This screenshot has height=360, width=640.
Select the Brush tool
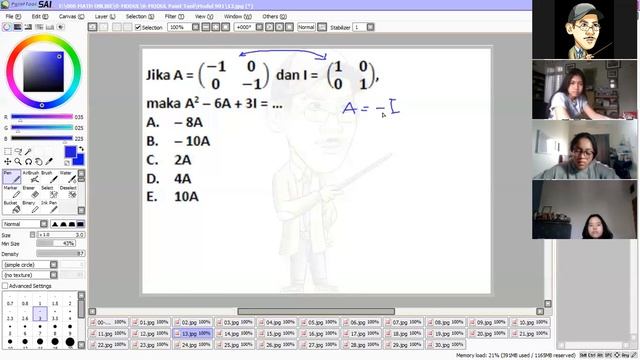tap(49, 177)
